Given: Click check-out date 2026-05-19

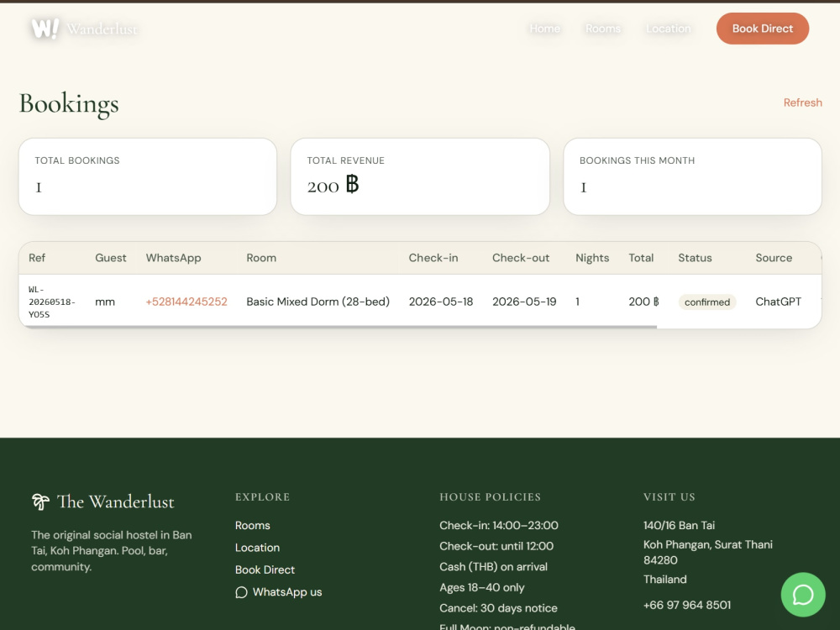Looking at the screenshot, I should 524,302.
